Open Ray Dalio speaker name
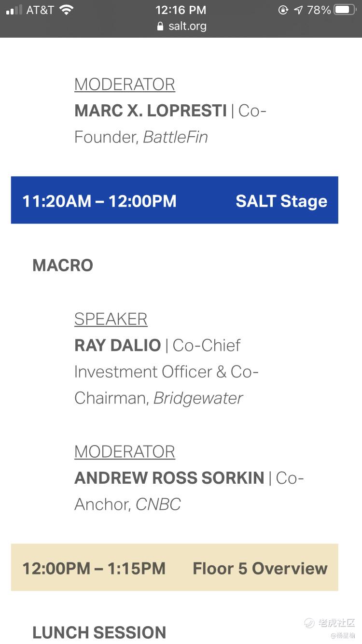 point(117,345)
